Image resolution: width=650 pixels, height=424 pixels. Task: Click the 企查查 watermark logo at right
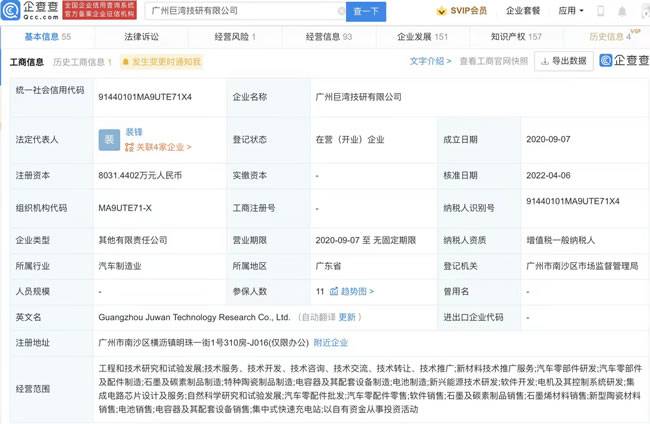coord(621,61)
